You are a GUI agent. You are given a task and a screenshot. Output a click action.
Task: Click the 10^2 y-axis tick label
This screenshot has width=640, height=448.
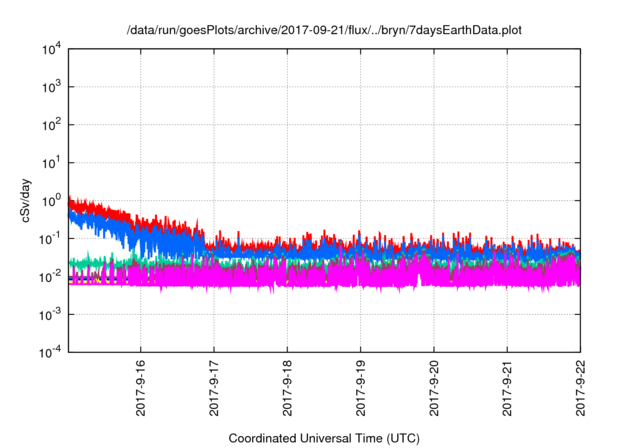51,125
